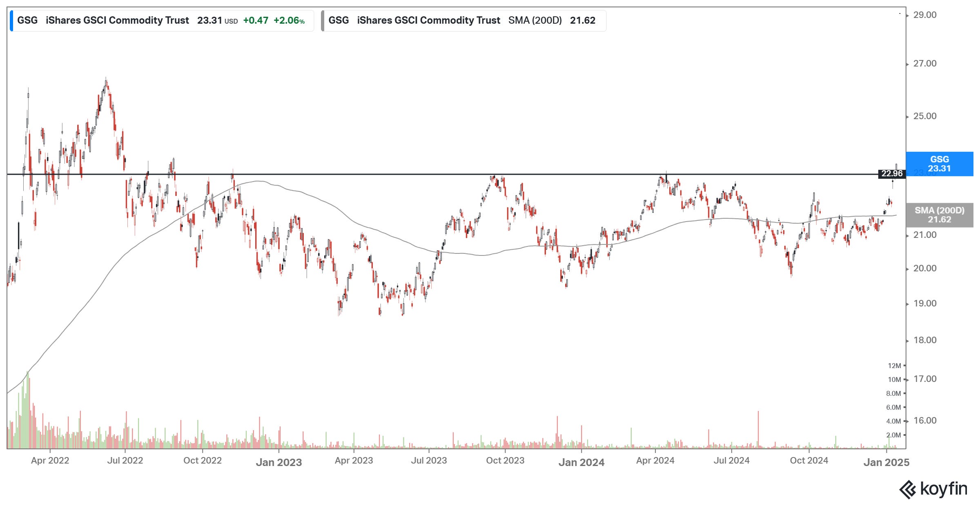This screenshot has width=980, height=506.
Task: Click the 12M volume axis label
Action: pos(894,366)
